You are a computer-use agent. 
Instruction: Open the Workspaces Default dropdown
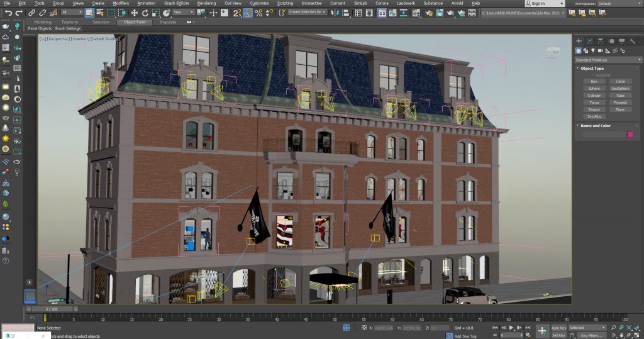[619, 3]
